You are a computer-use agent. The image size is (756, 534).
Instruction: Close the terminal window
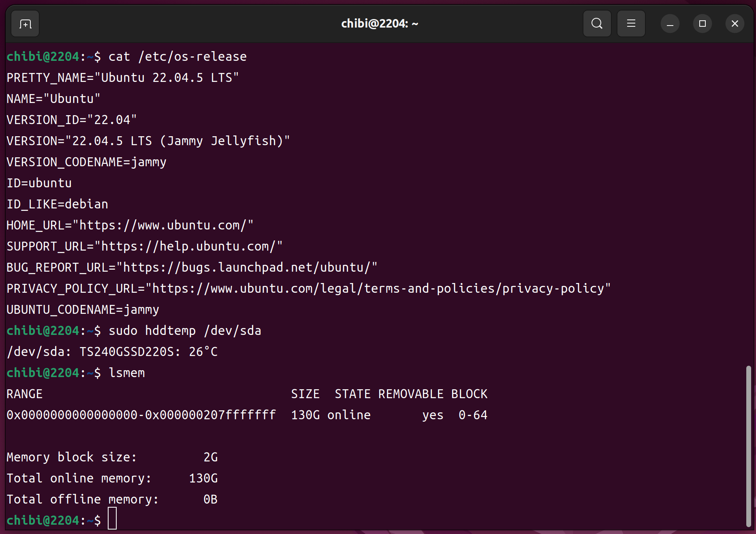(735, 24)
